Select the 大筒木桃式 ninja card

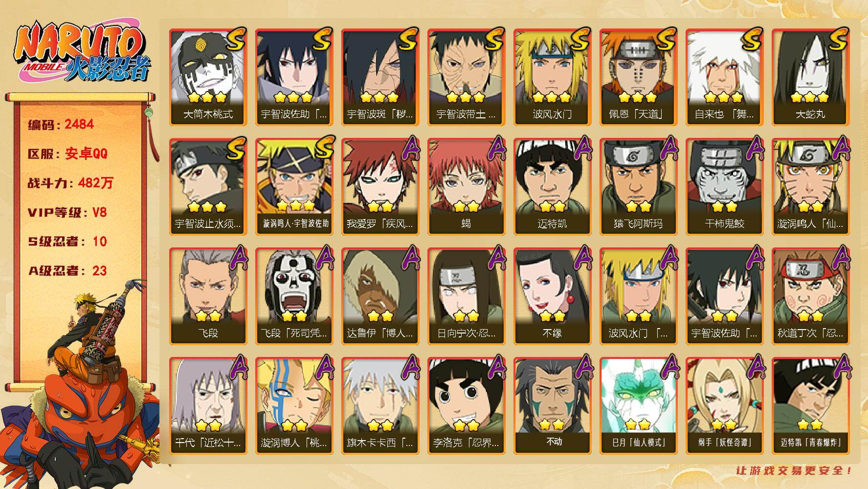tap(208, 77)
